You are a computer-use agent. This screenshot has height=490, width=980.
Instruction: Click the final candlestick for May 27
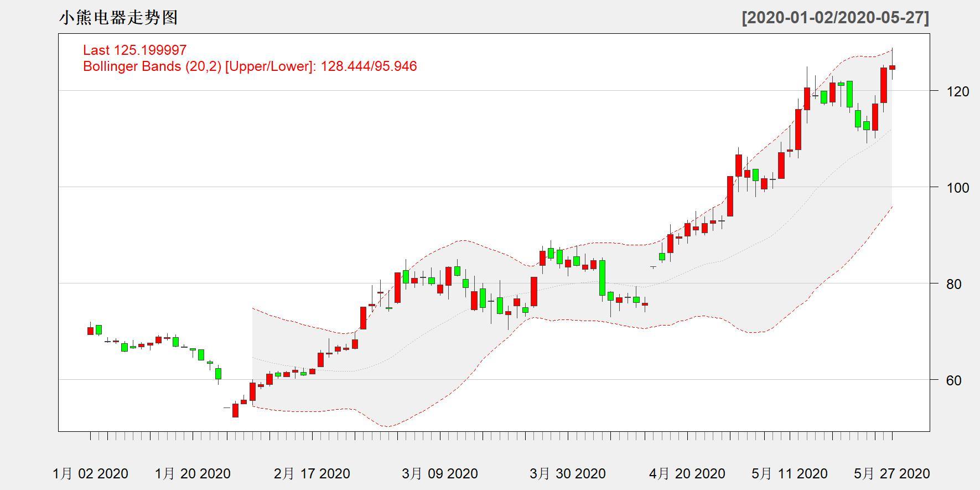[892, 68]
